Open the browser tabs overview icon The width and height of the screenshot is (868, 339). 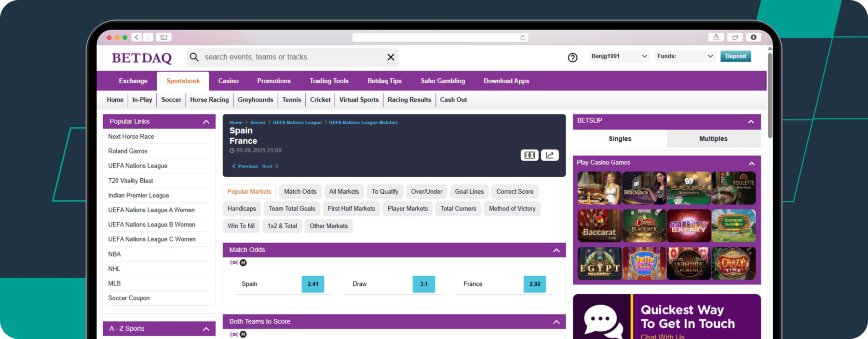(x=735, y=37)
